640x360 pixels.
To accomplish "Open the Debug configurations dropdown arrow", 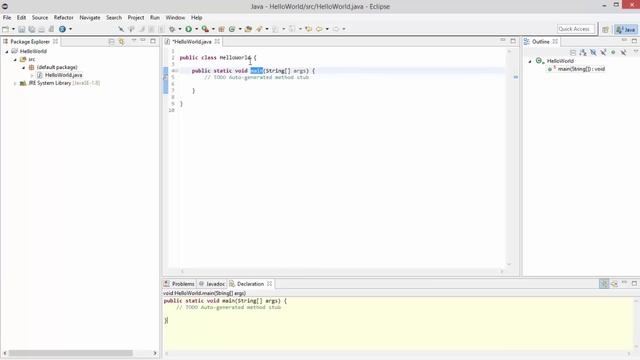I will coord(180,29).
